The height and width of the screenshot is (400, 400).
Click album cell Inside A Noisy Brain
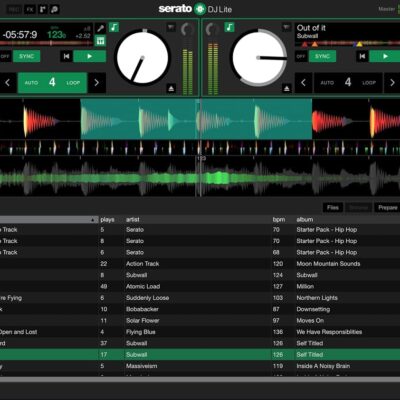click(323, 366)
